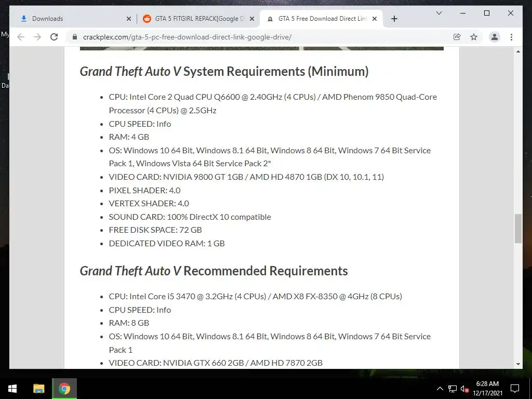Viewport: 532px width, 399px height.
Task: Click the System Requirements (Minimum) heading
Action: (224, 71)
